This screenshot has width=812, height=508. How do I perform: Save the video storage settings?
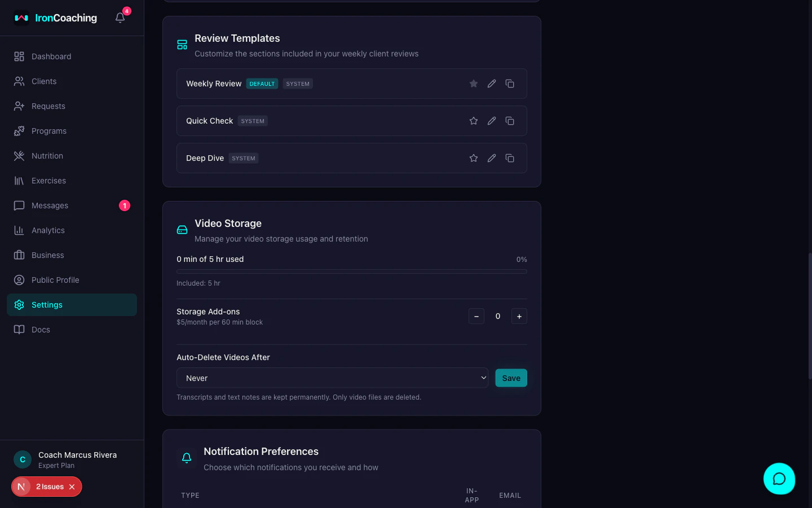(x=511, y=378)
